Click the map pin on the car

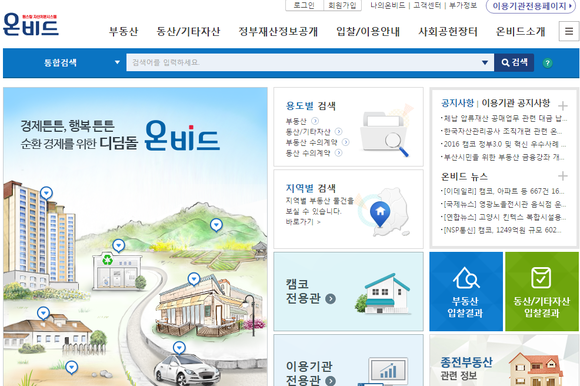coord(179,348)
